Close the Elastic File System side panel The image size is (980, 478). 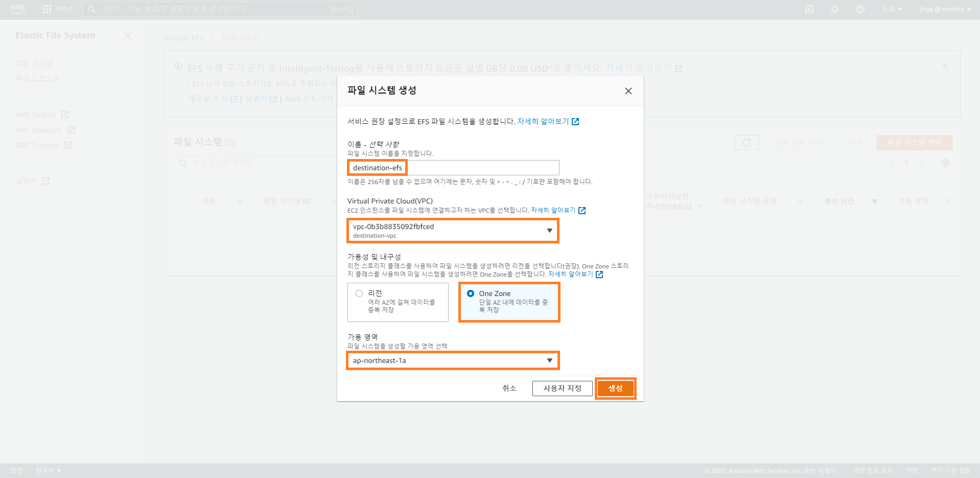(128, 35)
